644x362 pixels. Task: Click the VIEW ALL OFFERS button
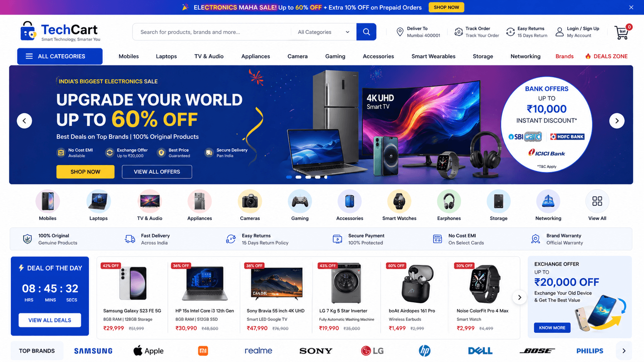[157, 172]
